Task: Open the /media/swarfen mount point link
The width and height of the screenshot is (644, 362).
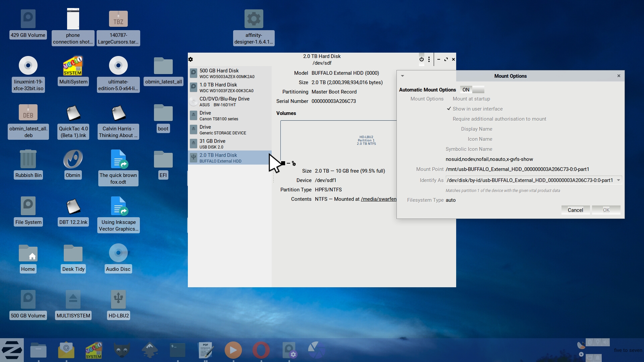Action: (378, 199)
